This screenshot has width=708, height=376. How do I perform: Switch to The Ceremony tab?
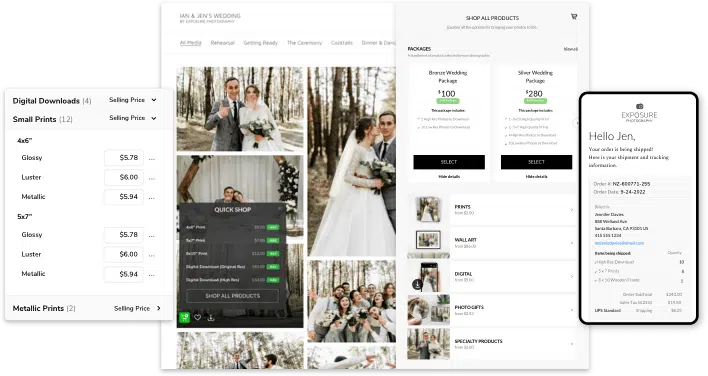pyautogui.click(x=304, y=43)
